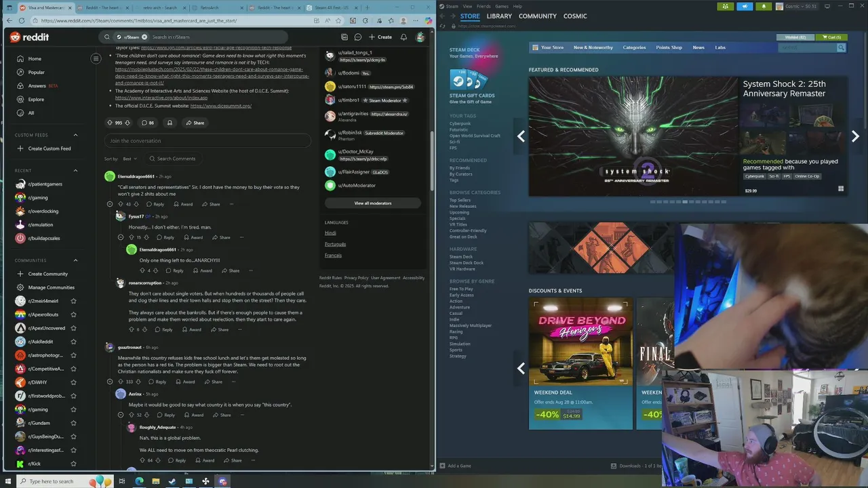Viewport: 868px width, 488px height.
Task: Favorite r/Apexrollouts with its star
Action: click(x=73, y=314)
